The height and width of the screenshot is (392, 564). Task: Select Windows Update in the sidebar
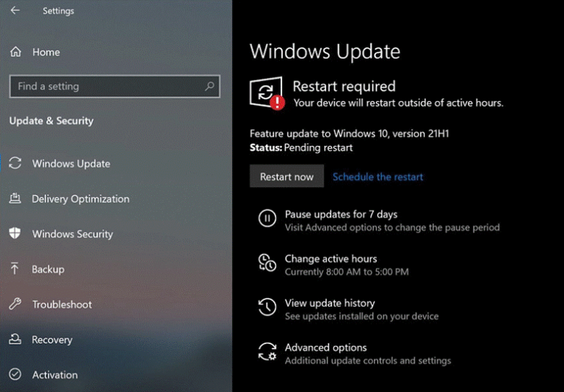click(71, 164)
